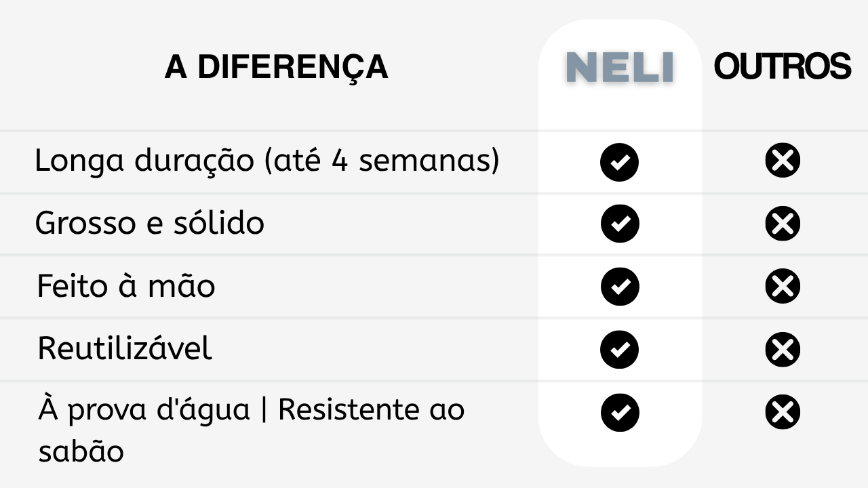
Task: Click the Grosso e sólido label
Action: pos(149,223)
